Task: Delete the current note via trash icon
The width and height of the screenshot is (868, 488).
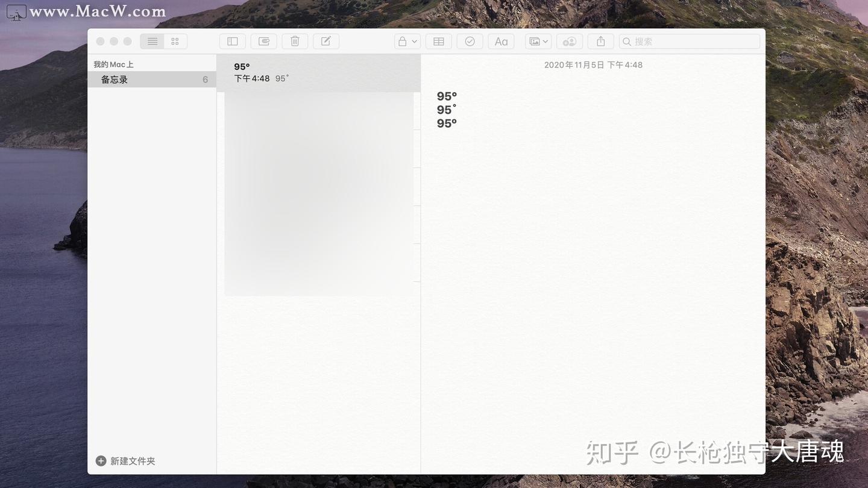Action: point(295,41)
